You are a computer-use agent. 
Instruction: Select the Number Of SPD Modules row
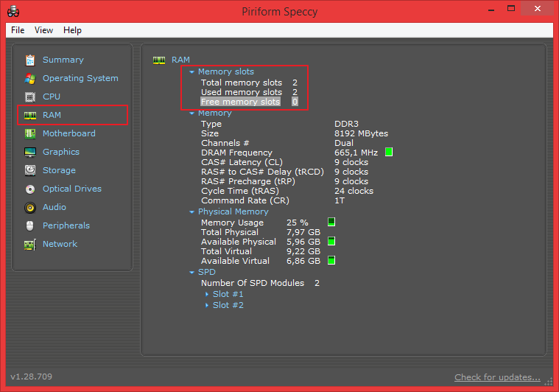[260, 284]
